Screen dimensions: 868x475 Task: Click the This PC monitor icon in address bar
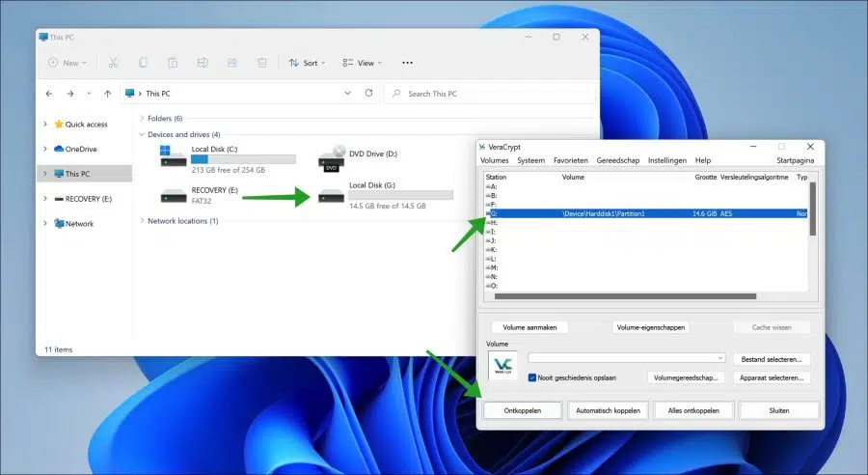(x=129, y=93)
